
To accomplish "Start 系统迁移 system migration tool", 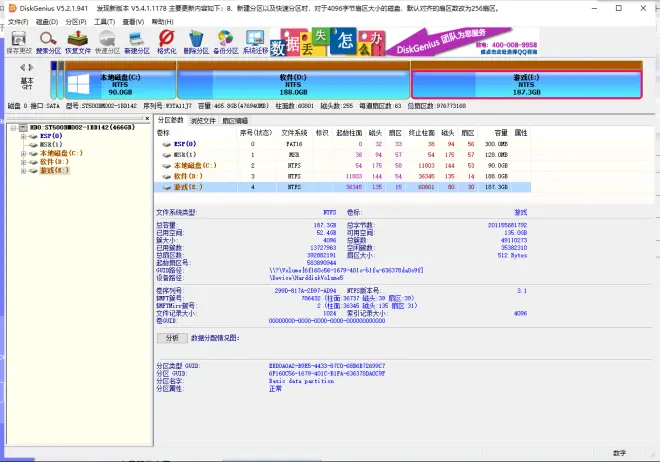I will coord(255,42).
